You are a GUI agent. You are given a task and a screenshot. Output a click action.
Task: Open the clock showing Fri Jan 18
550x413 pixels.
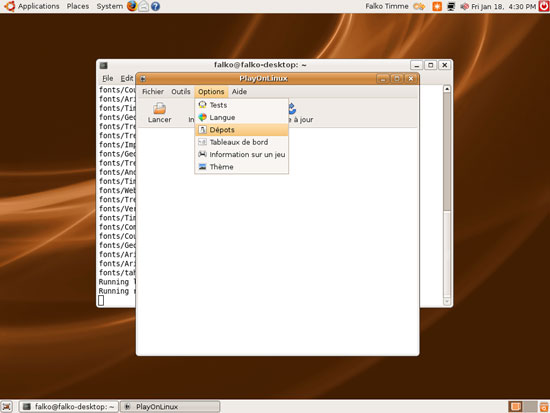[503, 6]
